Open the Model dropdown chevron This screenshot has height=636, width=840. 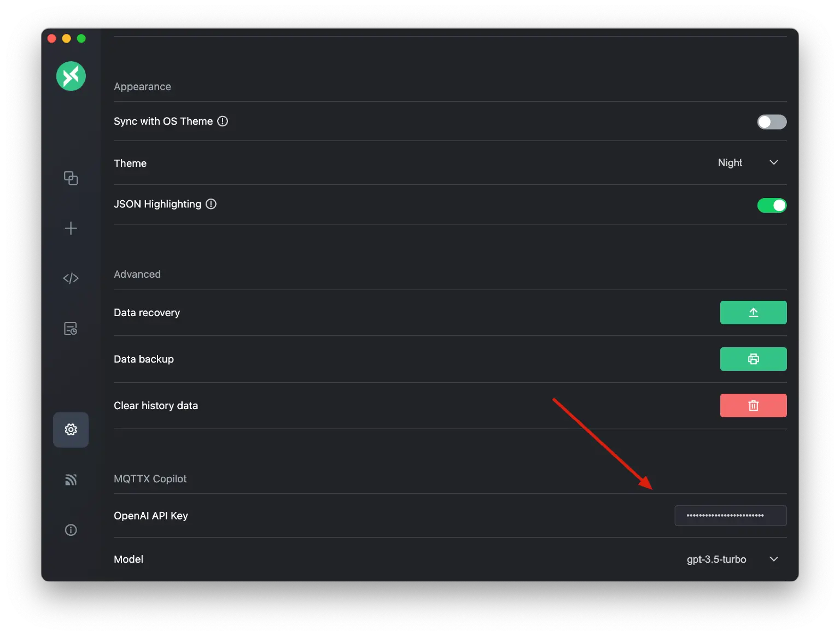(774, 559)
